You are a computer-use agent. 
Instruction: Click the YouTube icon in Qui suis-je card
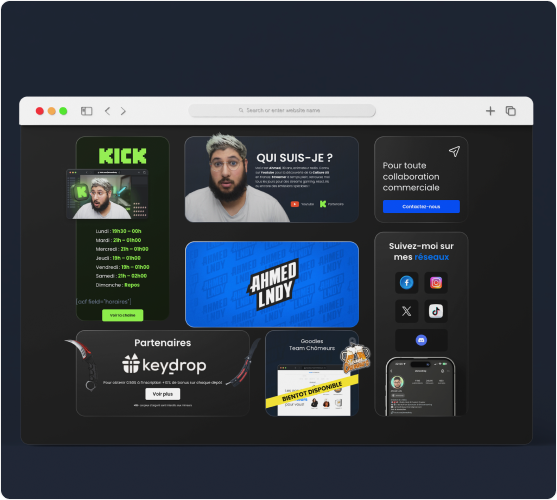(x=294, y=204)
